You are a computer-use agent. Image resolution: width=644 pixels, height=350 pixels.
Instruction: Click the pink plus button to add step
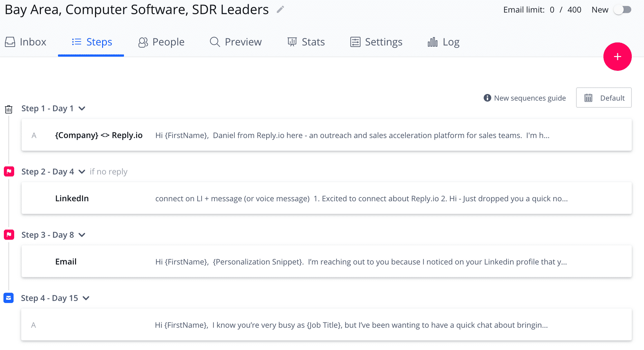pos(617,57)
